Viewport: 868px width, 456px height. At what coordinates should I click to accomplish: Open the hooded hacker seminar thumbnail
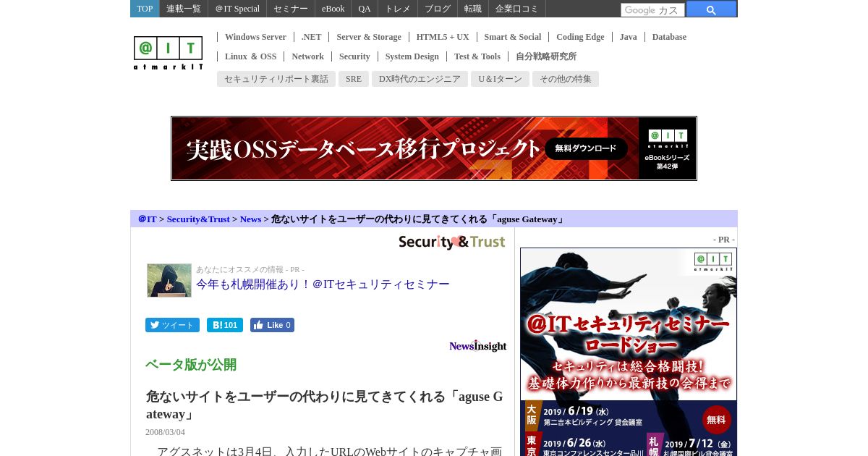[x=169, y=280]
